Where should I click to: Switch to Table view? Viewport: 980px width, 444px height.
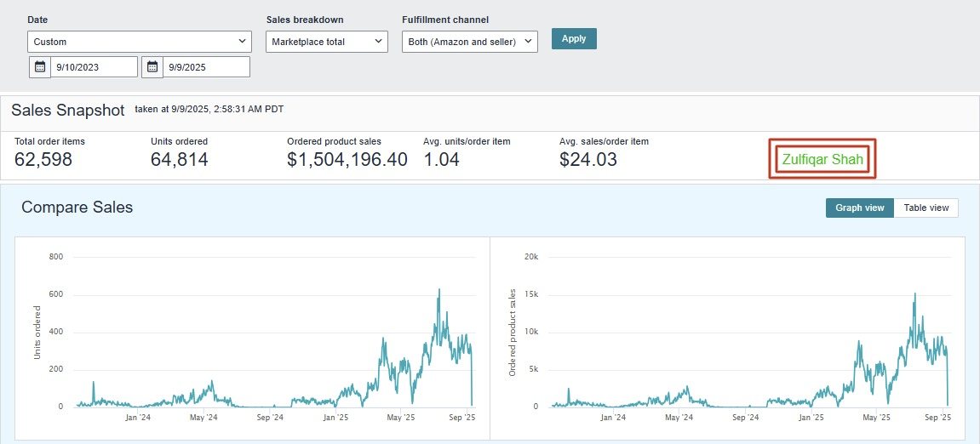pos(926,208)
